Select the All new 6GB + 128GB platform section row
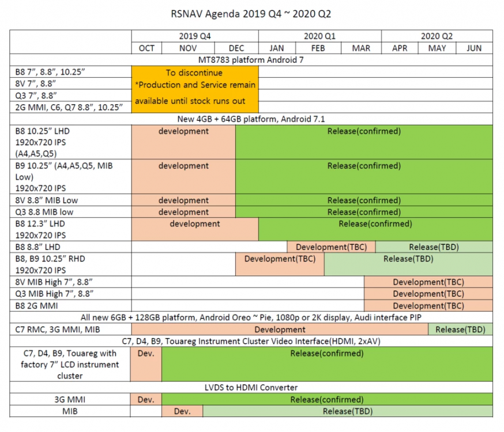The width and height of the screenshot is (504, 432). 251,317
